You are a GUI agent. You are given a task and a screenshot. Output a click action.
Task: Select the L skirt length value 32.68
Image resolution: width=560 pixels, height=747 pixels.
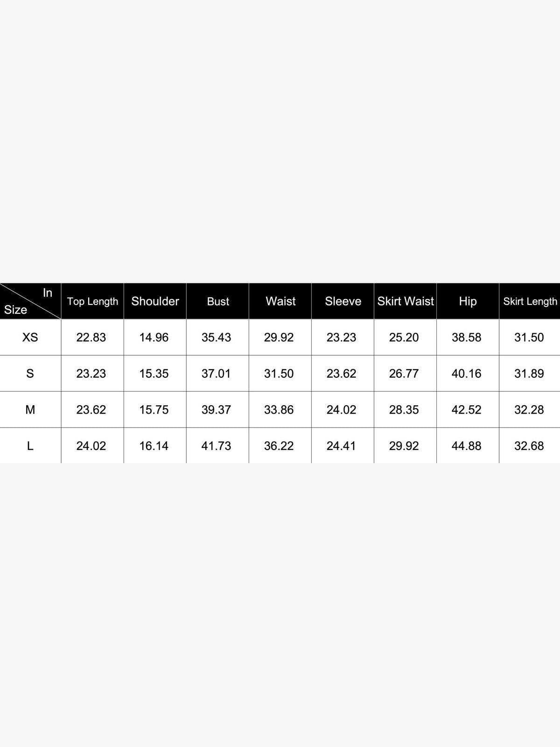click(x=529, y=446)
